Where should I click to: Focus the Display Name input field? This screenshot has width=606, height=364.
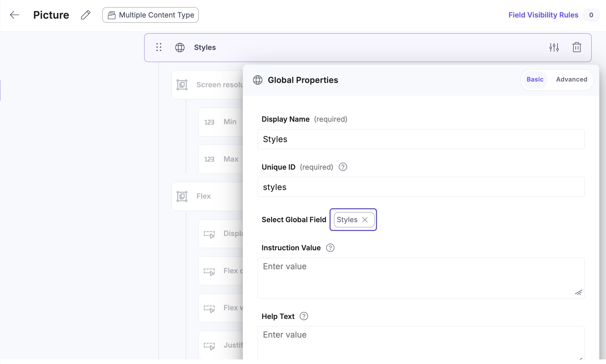(421, 139)
